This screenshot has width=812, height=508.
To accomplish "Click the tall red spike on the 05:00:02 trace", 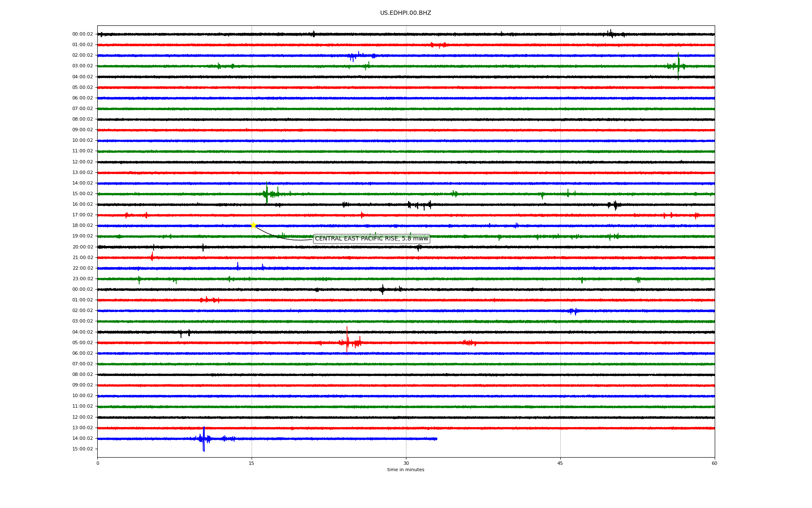I will click(347, 340).
